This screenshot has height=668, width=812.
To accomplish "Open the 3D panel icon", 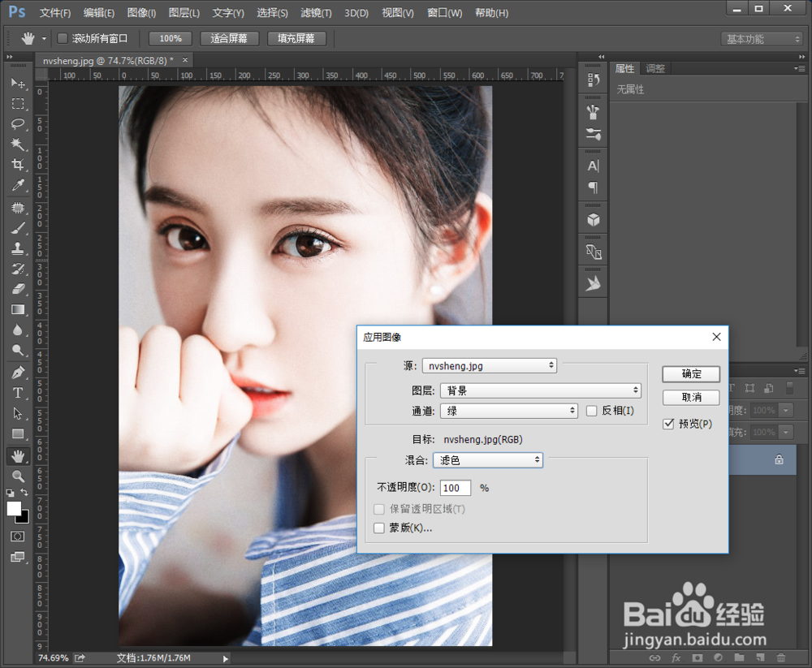I will (594, 220).
